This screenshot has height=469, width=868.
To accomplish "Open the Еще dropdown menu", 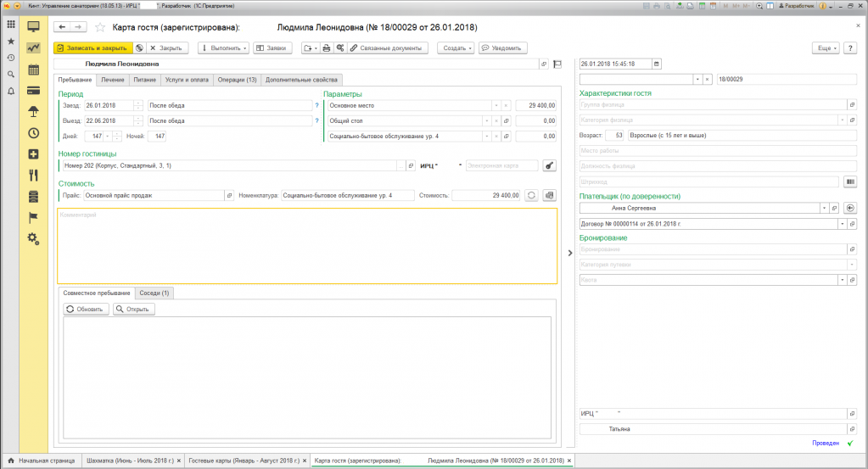I will click(x=826, y=48).
